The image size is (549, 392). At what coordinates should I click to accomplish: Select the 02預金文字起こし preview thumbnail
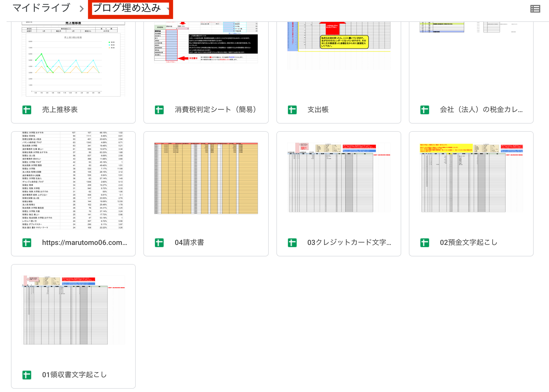click(x=471, y=178)
